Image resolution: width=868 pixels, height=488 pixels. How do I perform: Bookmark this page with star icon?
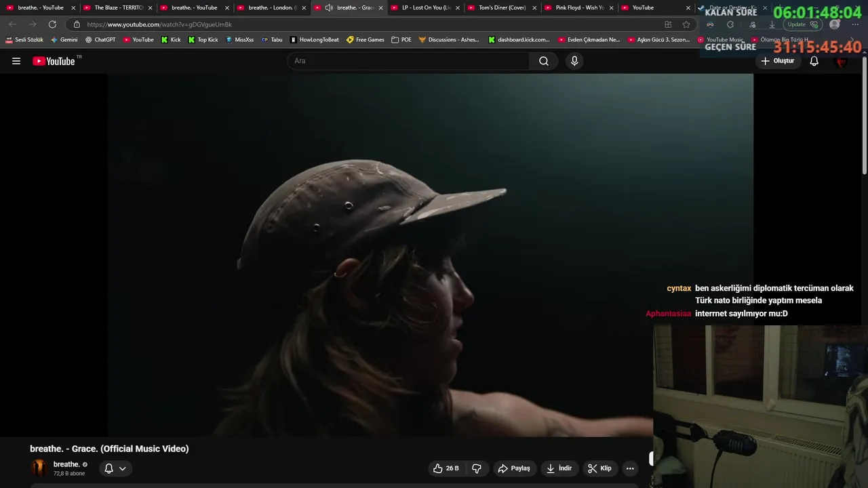686,24
